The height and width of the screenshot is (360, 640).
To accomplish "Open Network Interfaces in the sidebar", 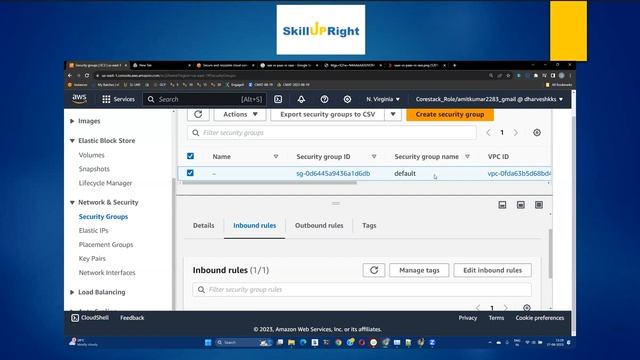I will (x=107, y=272).
